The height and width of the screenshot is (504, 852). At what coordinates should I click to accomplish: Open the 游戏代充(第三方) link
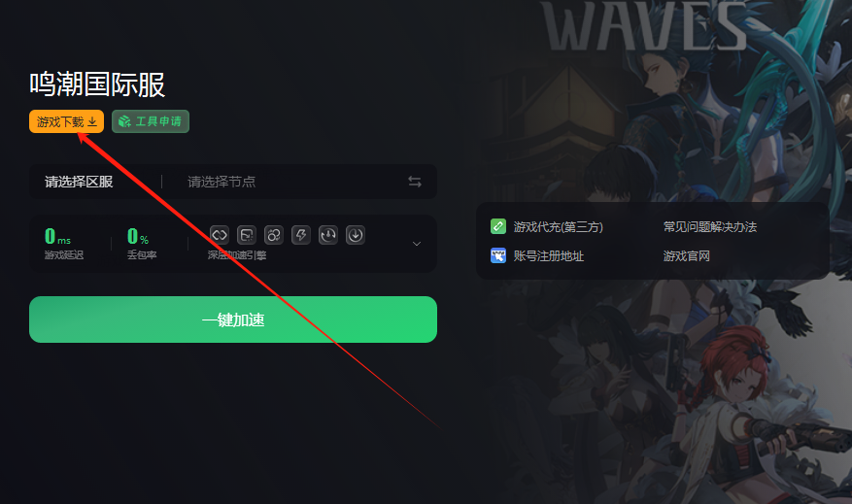click(x=558, y=226)
